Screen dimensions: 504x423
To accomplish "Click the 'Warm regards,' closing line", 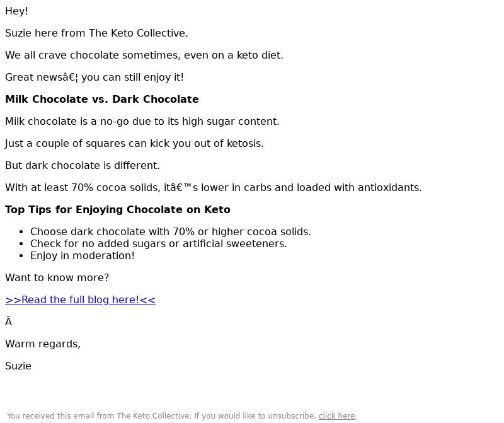I will pyautogui.click(x=43, y=344).
